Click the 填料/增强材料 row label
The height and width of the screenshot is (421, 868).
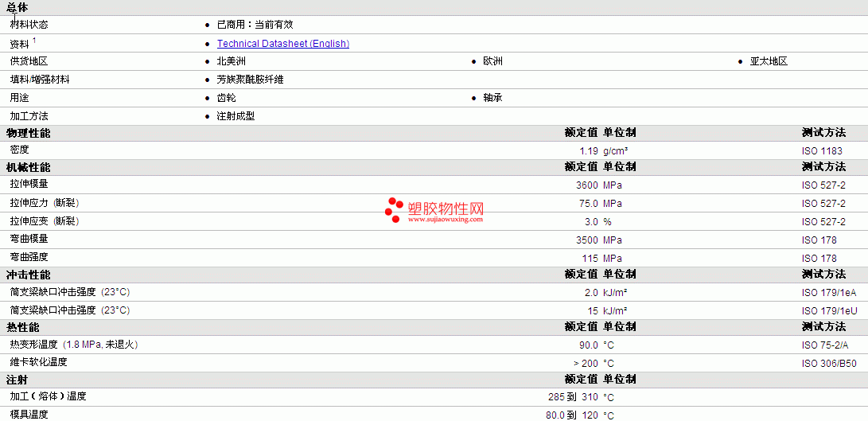point(40,80)
